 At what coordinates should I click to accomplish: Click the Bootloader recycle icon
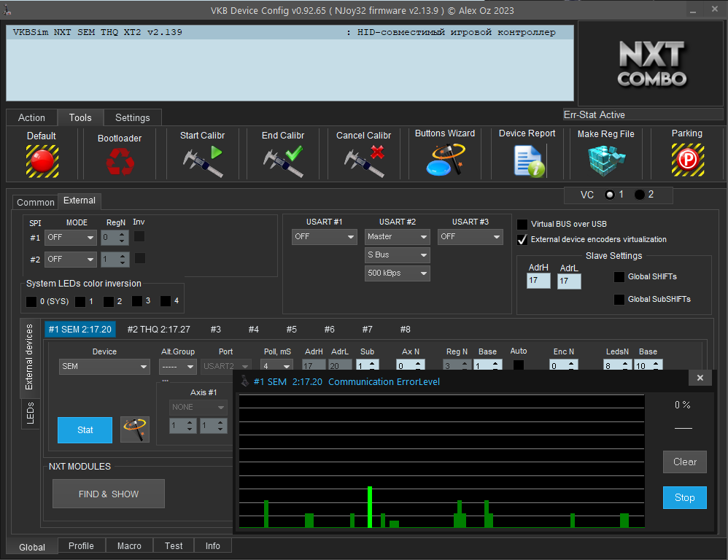pos(120,161)
